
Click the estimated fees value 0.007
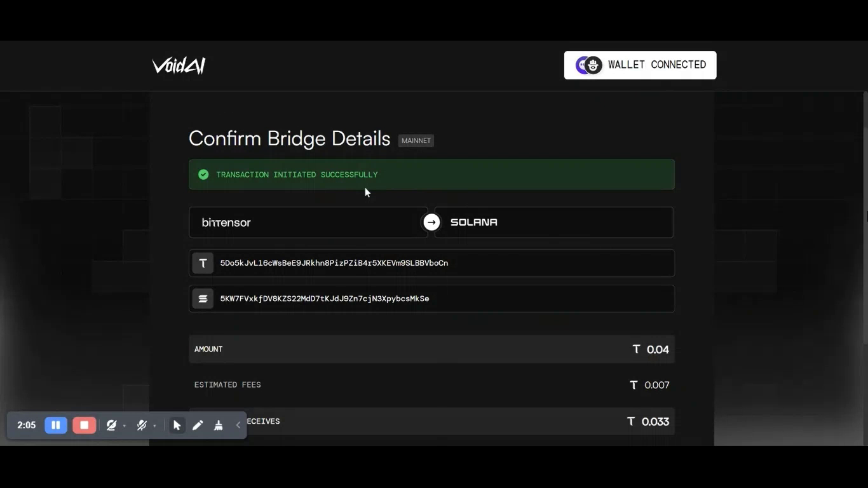(x=657, y=385)
